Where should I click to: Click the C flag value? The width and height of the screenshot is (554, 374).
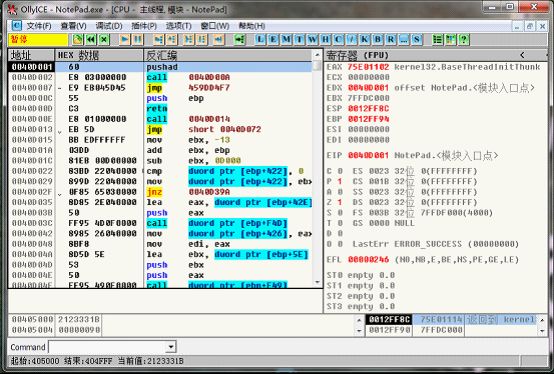340,171
